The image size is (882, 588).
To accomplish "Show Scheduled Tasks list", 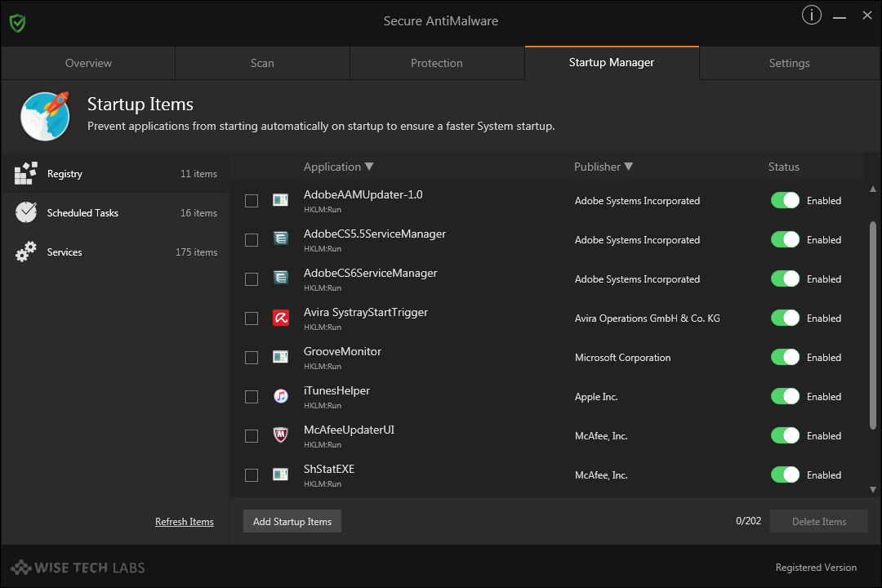I will coord(116,212).
